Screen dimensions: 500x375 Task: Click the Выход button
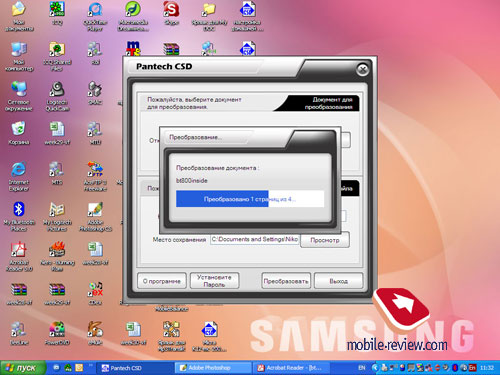coord(338,281)
